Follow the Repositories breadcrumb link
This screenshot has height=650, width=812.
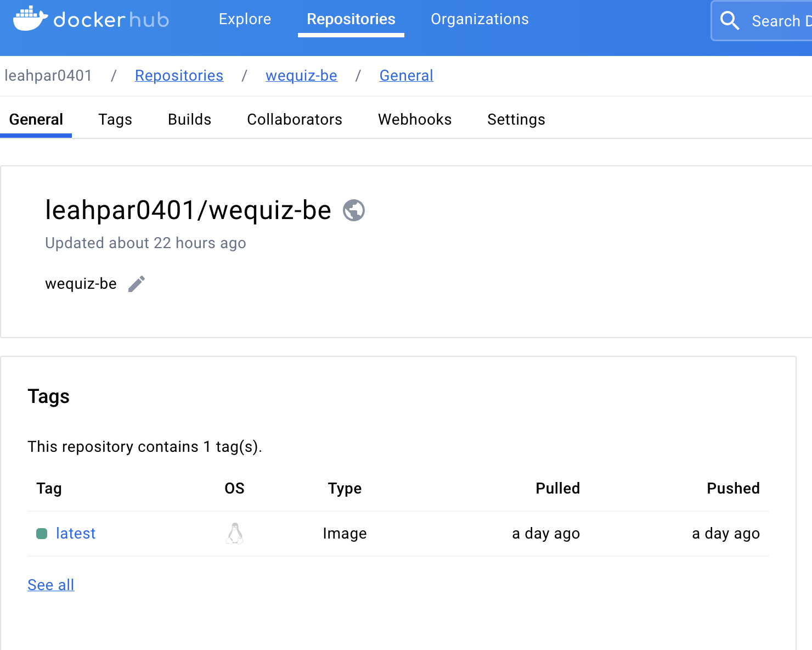(x=179, y=76)
